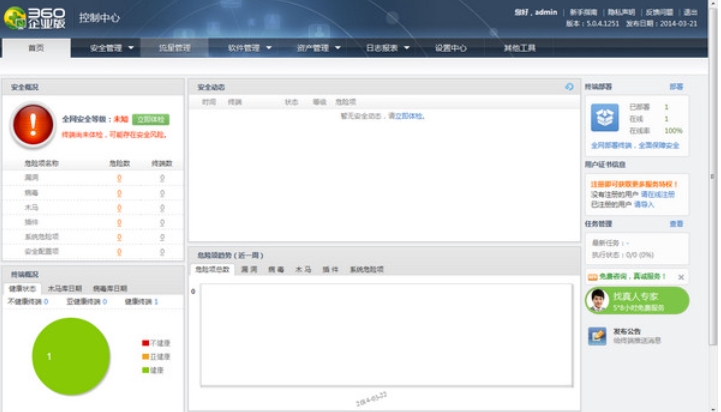This screenshot has height=412, width=721.
Task: Expand the arrow beside 日志报表
Action: (407, 47)
